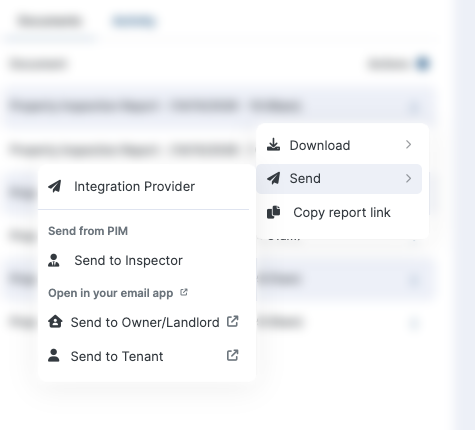Viewport: 475px width, 430px height.
Task: Click the paper plane icon next to Send
Action: (x=273, y=178)
